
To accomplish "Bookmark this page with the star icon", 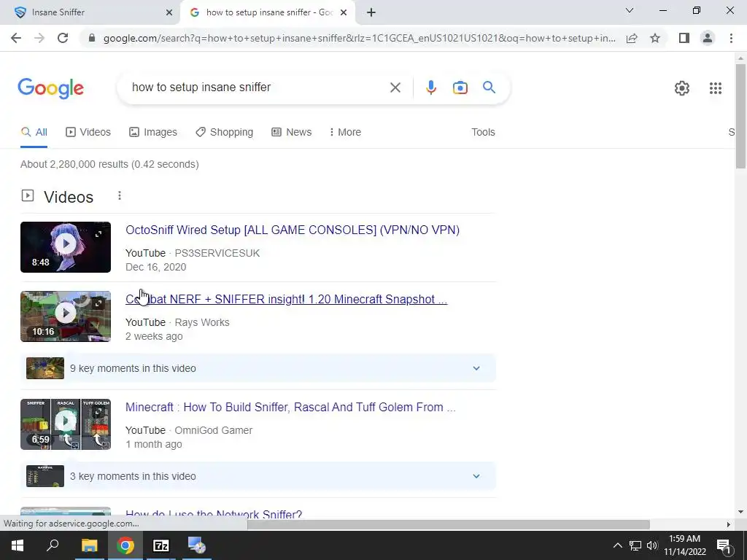I will coord(655,38).
